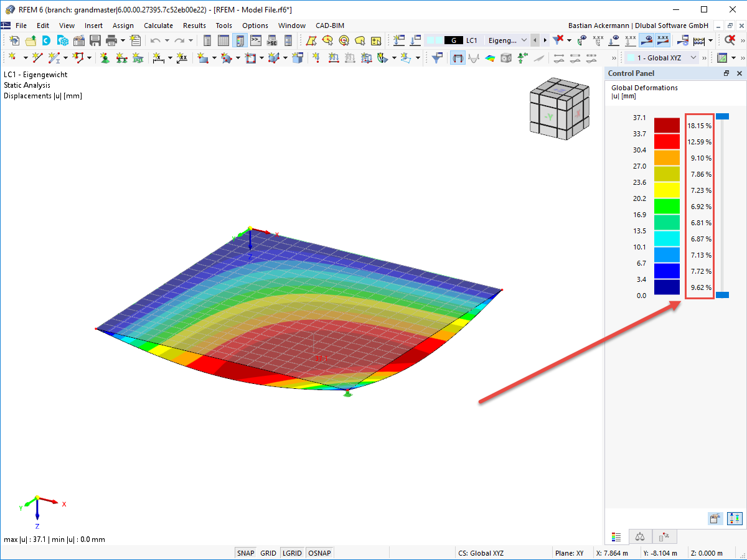The height and width of the screenshot is (560, 747).
Task: Undo the last action
Action: [x=155, y=40]
